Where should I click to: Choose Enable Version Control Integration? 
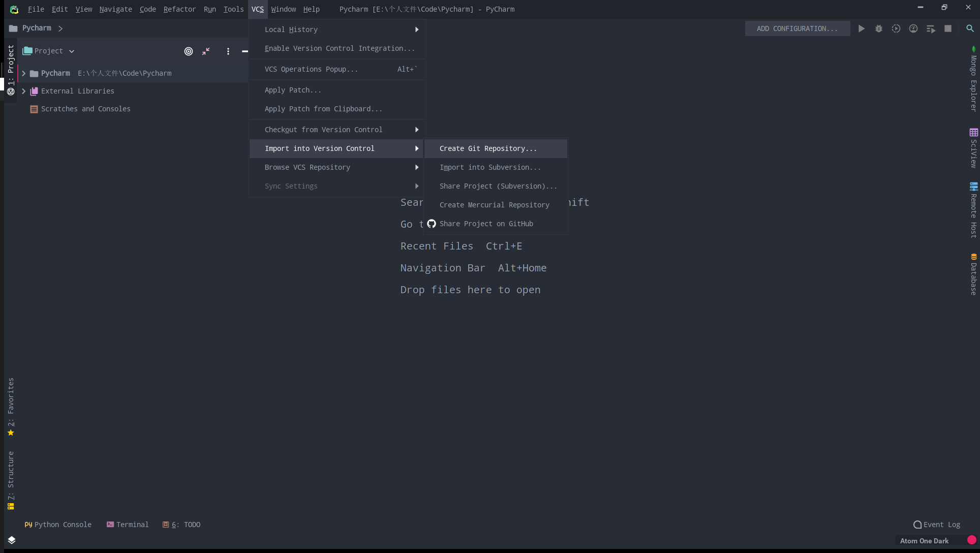click(336, 48)
